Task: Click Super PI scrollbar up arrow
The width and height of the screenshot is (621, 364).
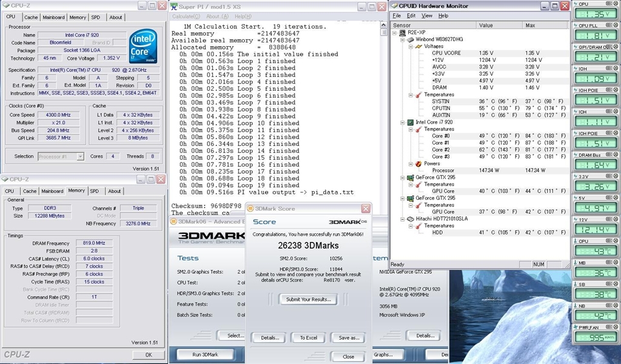Action: [x=383, y=25]
